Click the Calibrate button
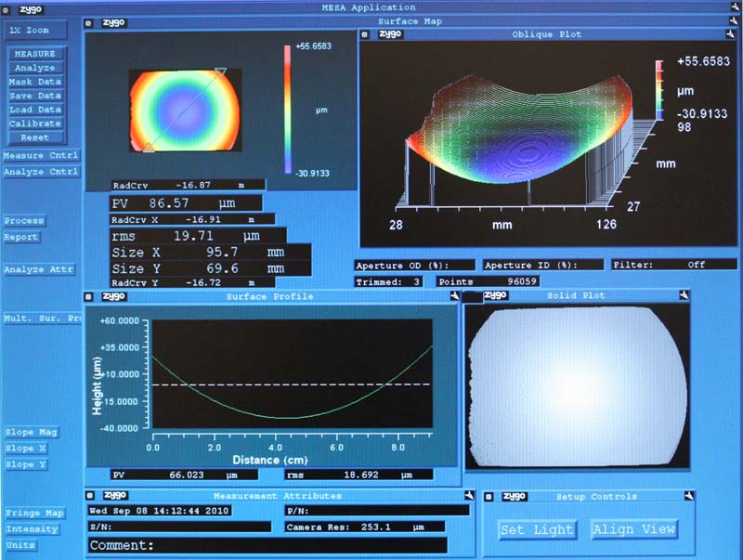Viewport: 743px width, 560px height. 36,124
